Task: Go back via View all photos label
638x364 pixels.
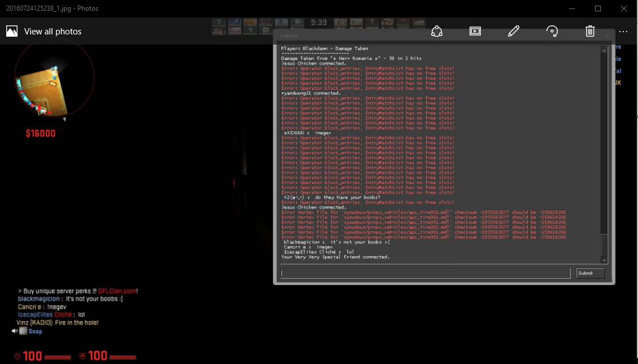Action: pos(53,31)
